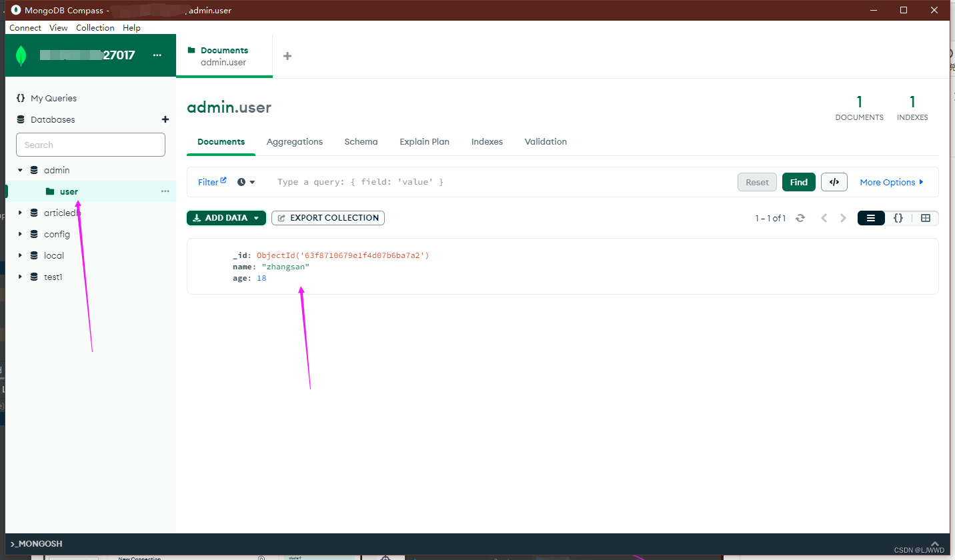Click the ObjectId value in document
The height and width of the screenshot is (560, 955).
tap(343, 255)
